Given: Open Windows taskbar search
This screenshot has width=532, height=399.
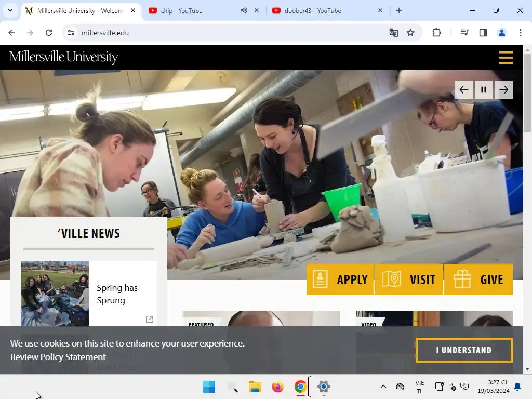Looking at the screenshot, I should tap(232, 387).
